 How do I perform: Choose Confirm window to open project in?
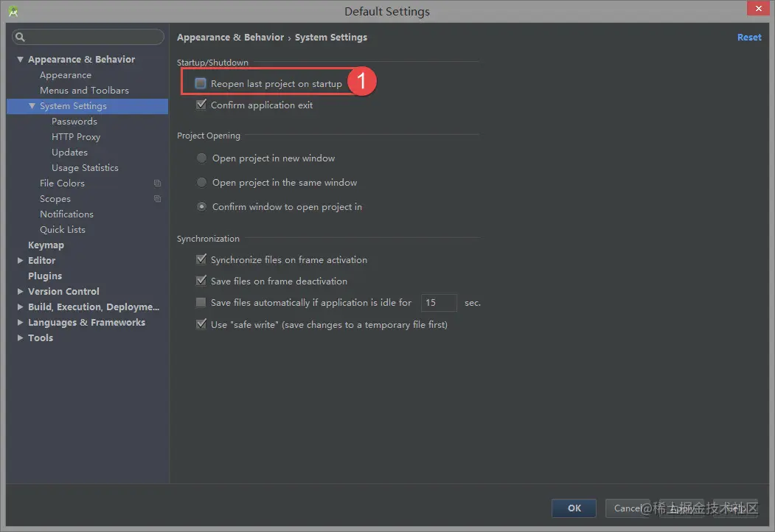coord(201,206)
